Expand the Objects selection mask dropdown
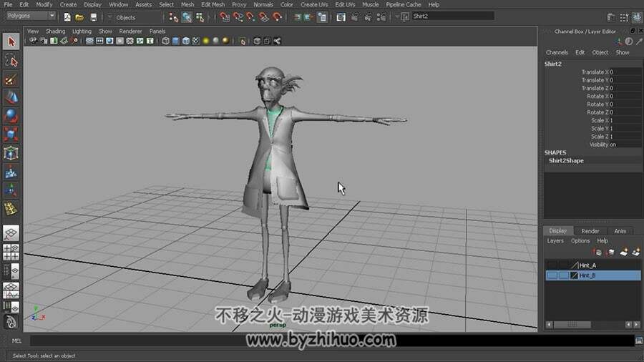644x362 pixels. [110, 17]
